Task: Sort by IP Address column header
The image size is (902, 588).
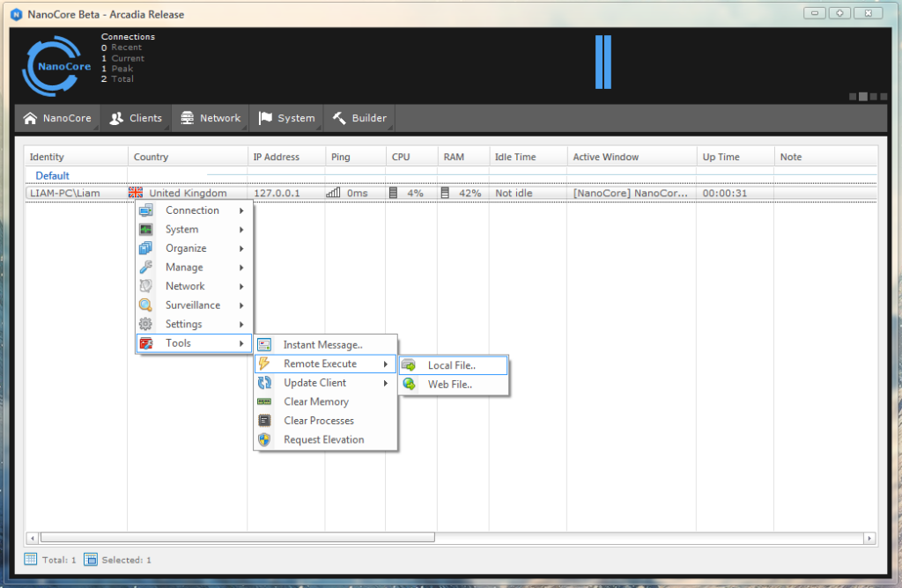Action: (x=286, y=157)
